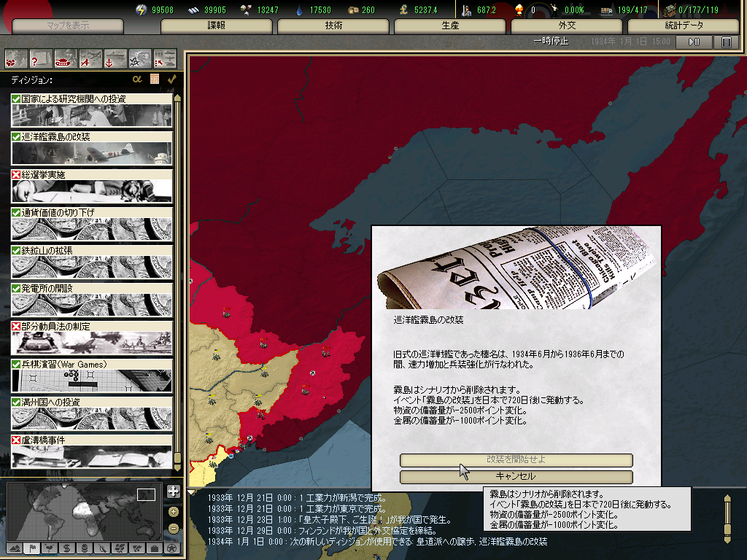Screen dimensions: 747x560
Task: Click the red X for 部分動員法の制定
Action: (16, 327)
